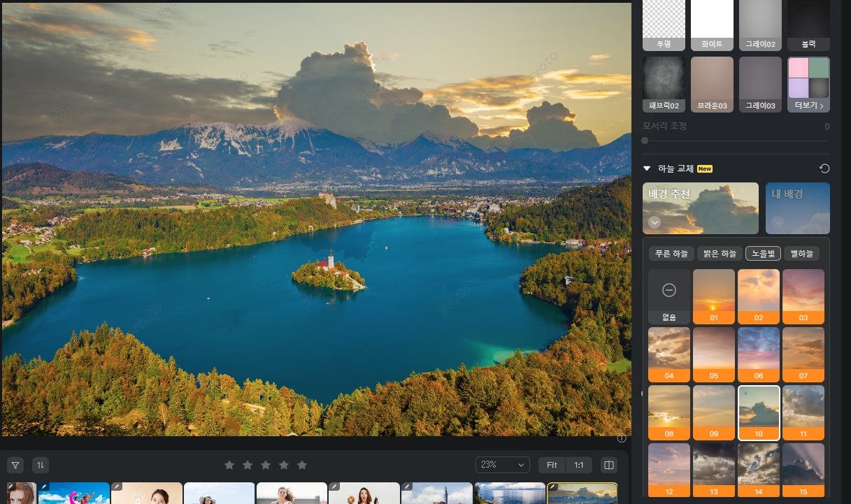The image size is (851, 504).
Task: Click the Fit zoom button
Action: click(552, 465)
